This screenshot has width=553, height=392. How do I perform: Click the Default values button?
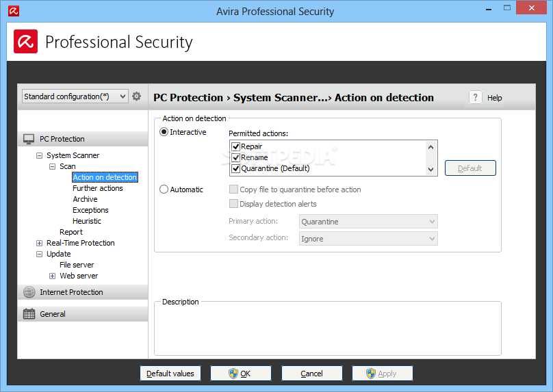pyautogui.click(x=170, y=374)
